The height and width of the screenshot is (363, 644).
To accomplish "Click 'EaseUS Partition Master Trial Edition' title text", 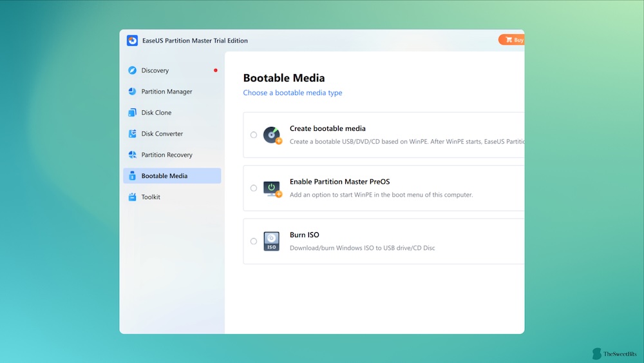I will coord(194,40).
